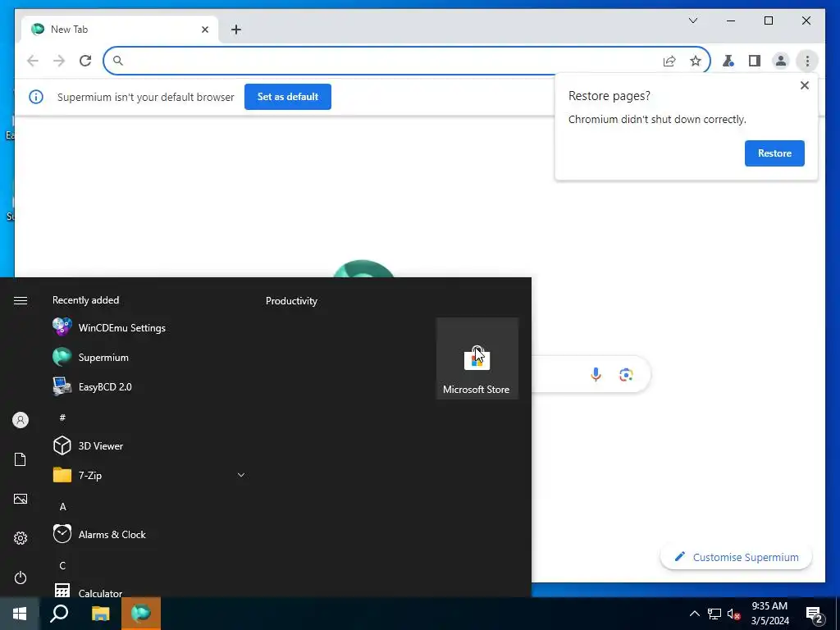
Task: Click the address bar search magnifier
Action: (118, 61)
